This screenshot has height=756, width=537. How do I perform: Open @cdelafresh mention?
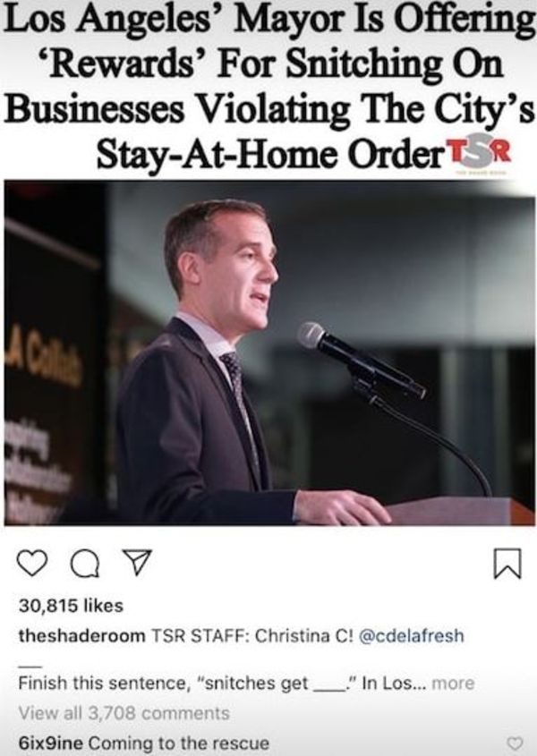coord(412,636)
